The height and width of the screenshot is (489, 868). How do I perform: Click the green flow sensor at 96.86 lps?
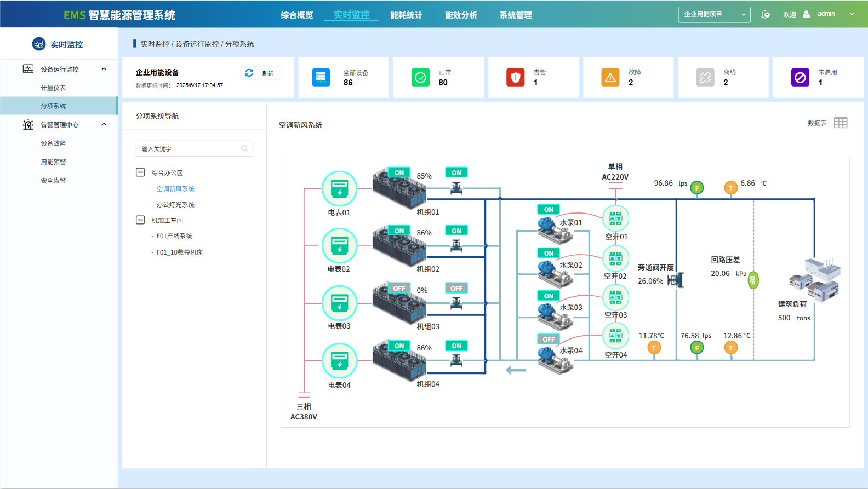point(696,188)
